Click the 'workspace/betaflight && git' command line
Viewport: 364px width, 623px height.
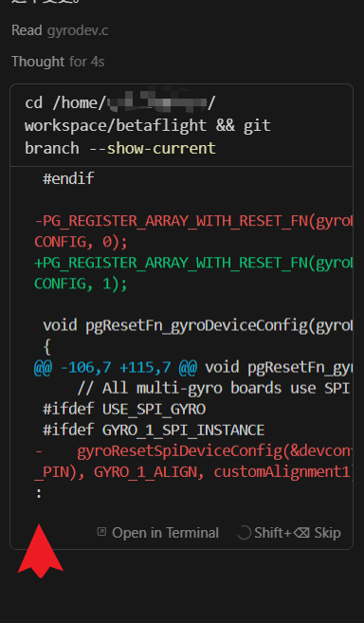coord(148,125)
